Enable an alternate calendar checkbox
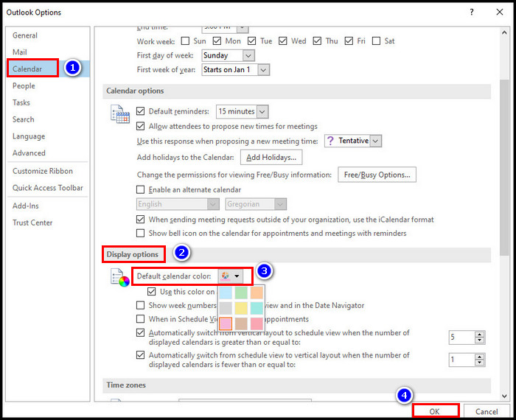516x420 pixels. click(141, 189)
